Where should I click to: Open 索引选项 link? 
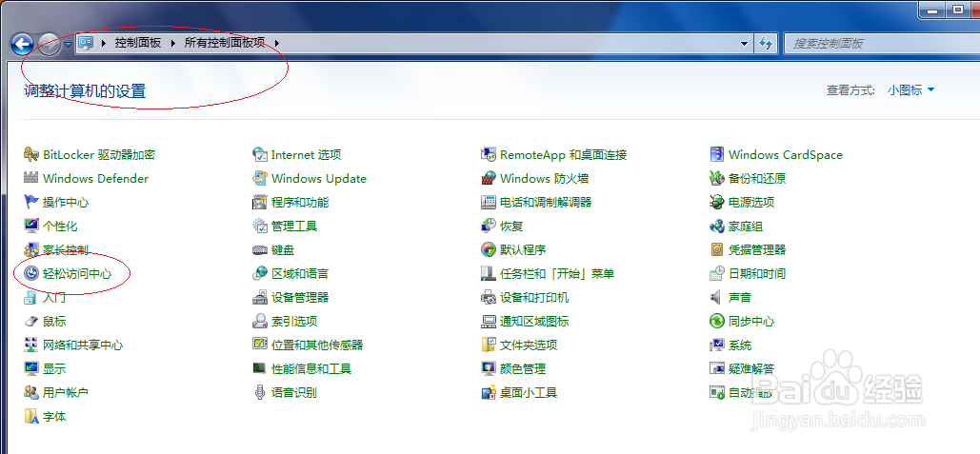[x=294, y=321]
